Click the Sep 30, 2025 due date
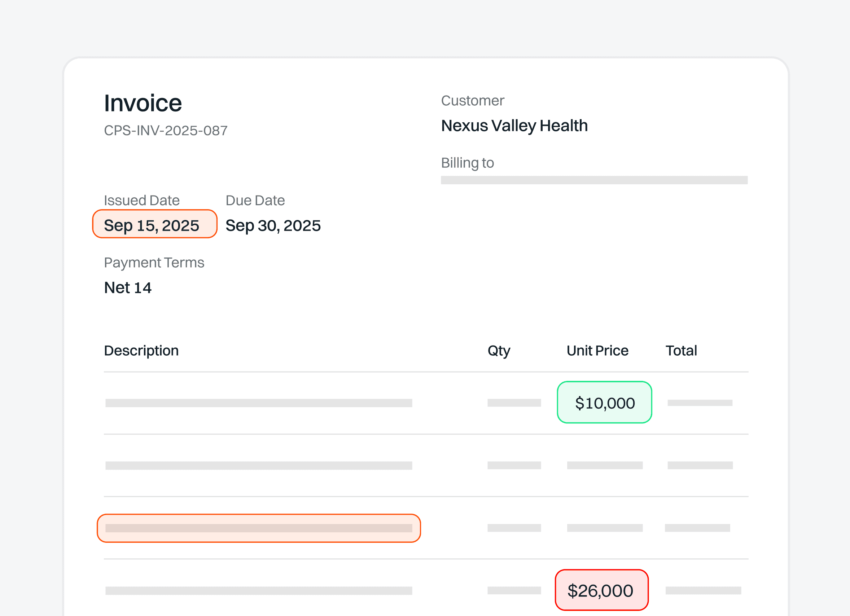This screenshot has width=850, height=616. 273,225
